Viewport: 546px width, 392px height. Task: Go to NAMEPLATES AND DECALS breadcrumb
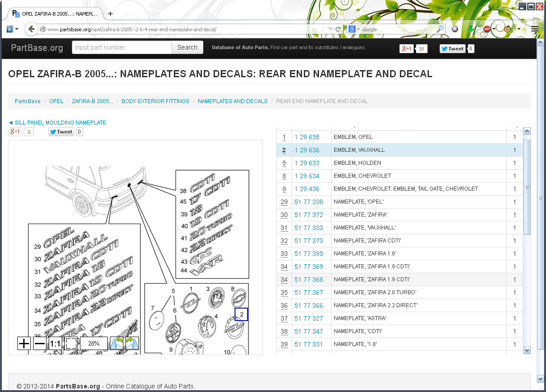(x=232, y=101)
